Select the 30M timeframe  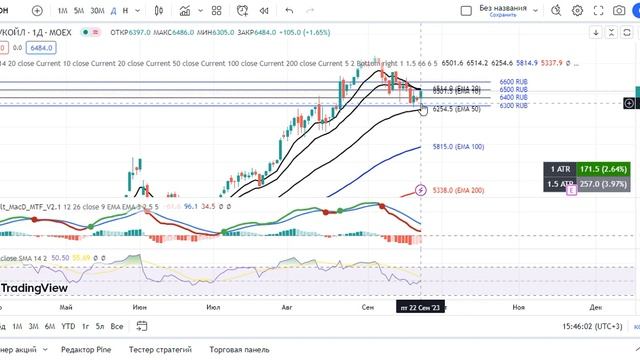pyautogui.click(x=97, y=11)
